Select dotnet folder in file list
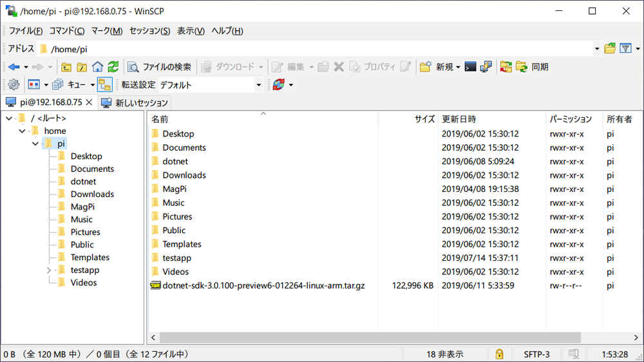This screenshot has width=644, height=362. 175,162
